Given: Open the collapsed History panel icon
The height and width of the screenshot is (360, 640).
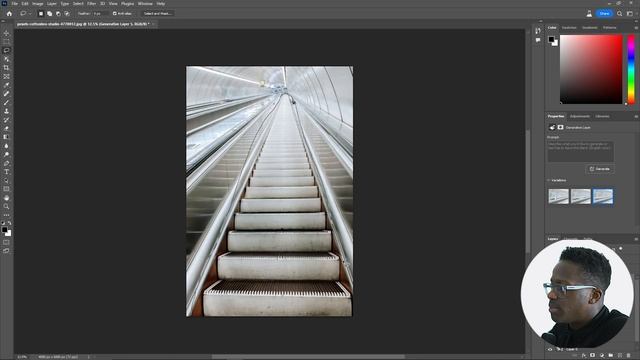Looking at the screenshot, I should pos(538,31).
